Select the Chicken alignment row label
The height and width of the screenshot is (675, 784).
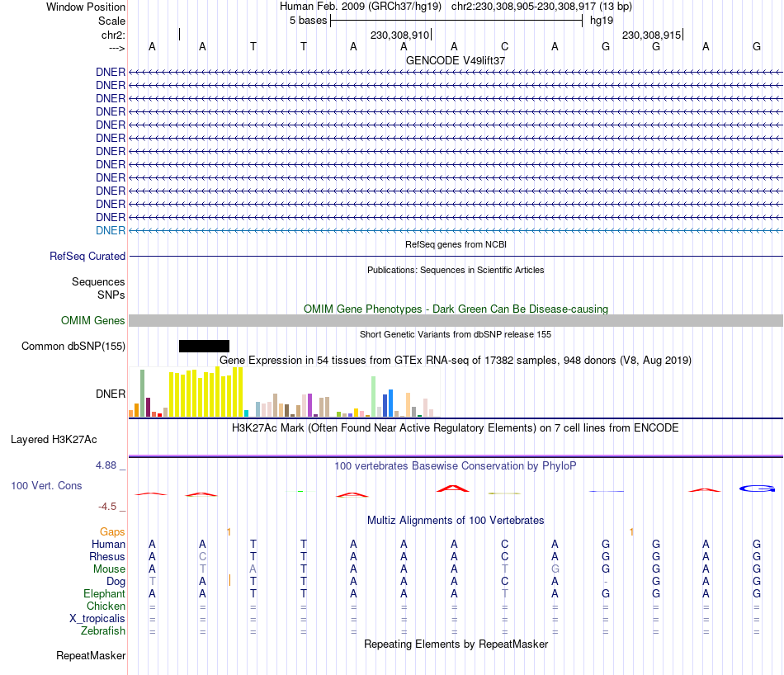coord(106,606)
